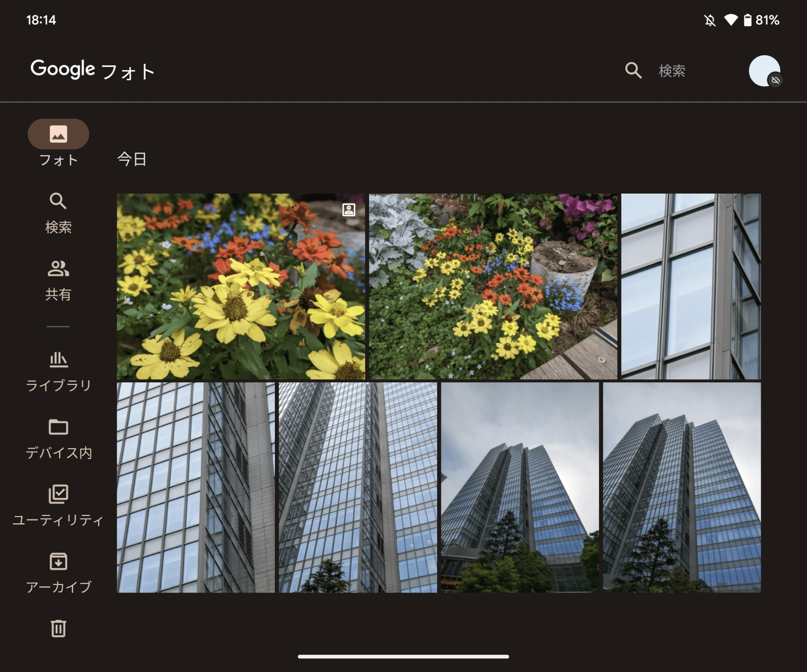807x672 pixels.
Task: Select the フォト tab icon in sidebar
Action: point(58,134)
